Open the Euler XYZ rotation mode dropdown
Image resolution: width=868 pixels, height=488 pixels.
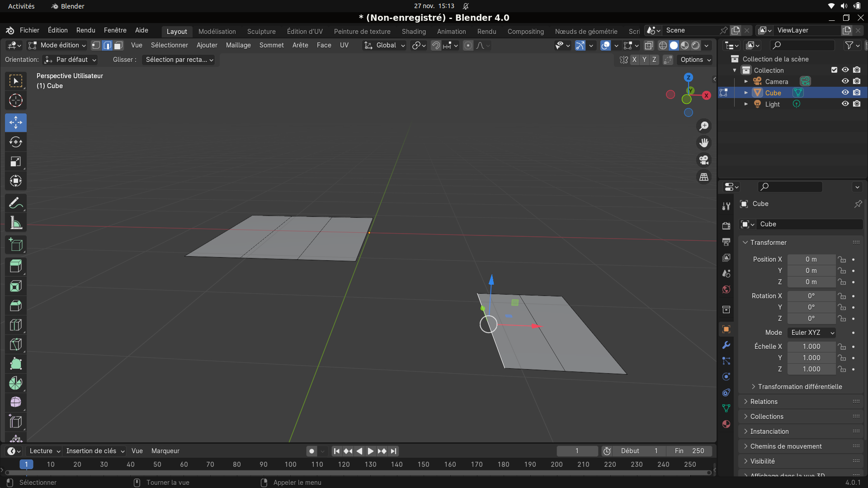(812, 333)
